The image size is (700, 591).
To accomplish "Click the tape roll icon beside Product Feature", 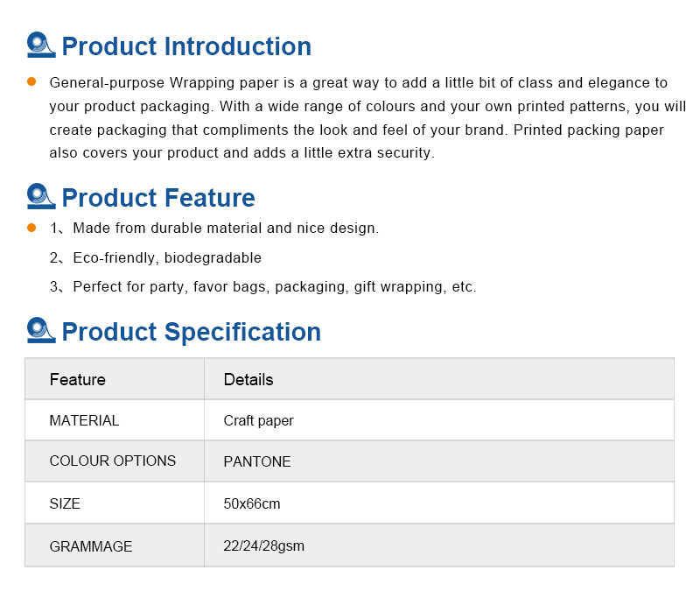I will pyautogui.click(x=41, y=196).
